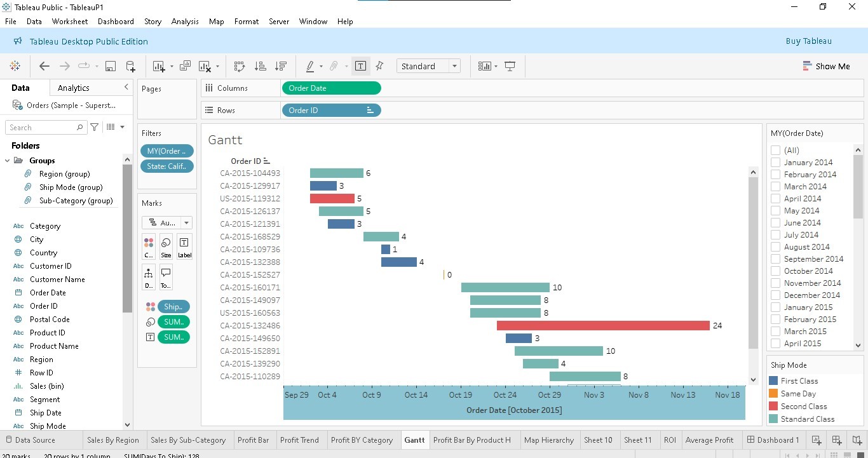
Task: Click the Show Mark Labels icon
Action: [x=360, y=65]
